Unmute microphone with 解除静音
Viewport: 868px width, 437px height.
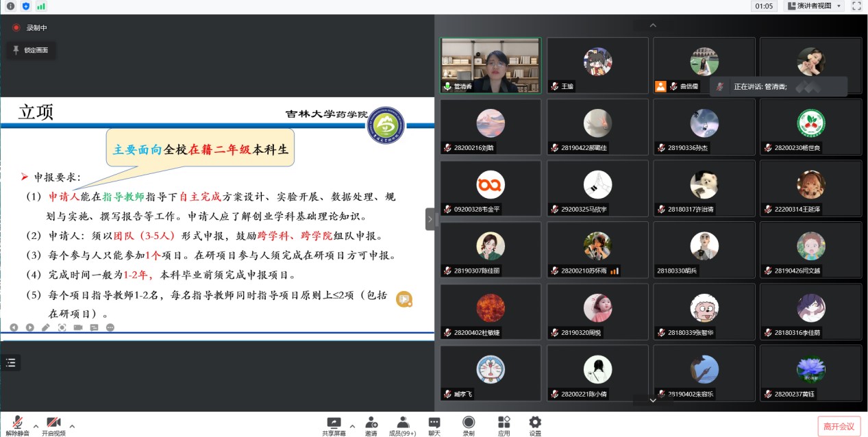(17, 425)
